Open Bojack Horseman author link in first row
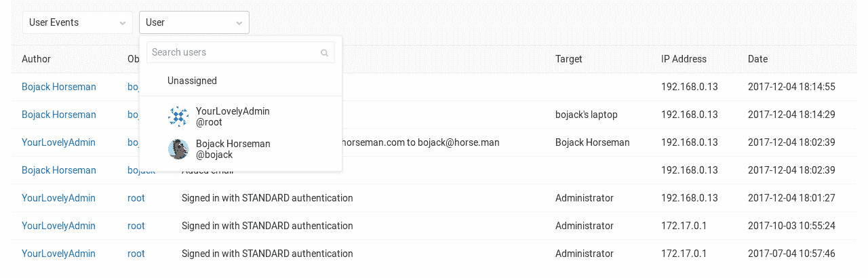Viewport: 868px width, 278px height. coord(59,87)
